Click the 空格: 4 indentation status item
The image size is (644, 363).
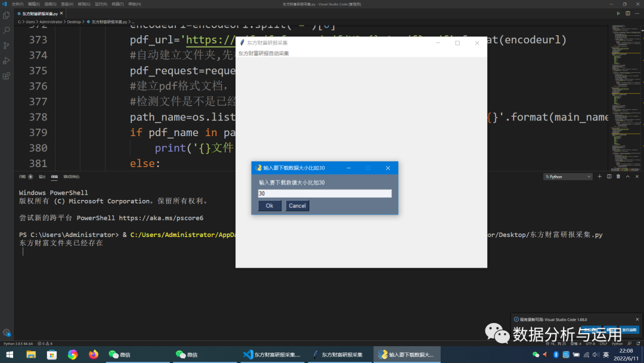(x=576, y=344)
